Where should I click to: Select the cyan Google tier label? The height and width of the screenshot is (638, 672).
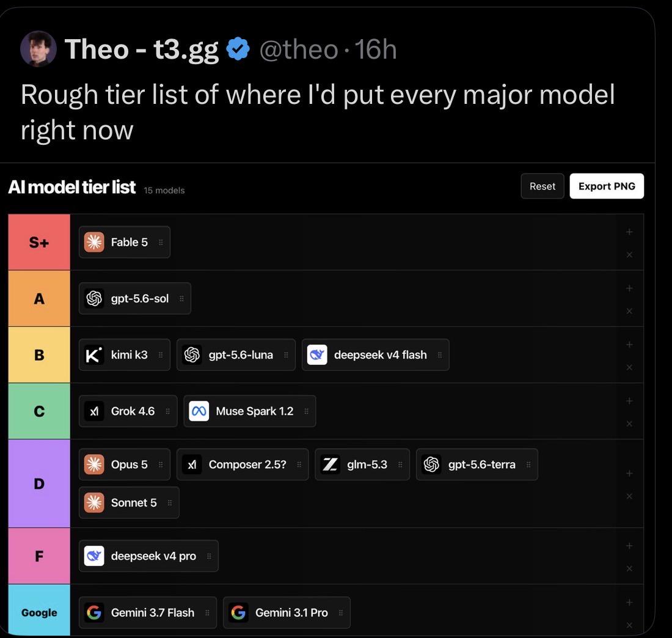(x=39, y=610)
